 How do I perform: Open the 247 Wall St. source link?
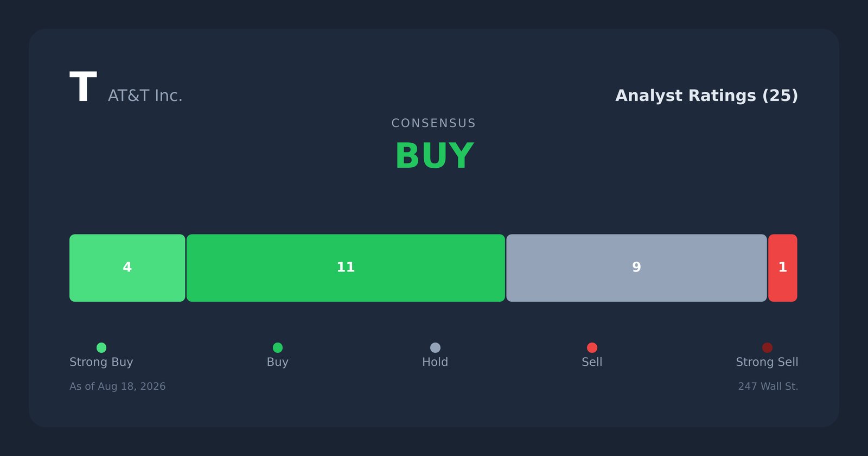pos(768,387)
